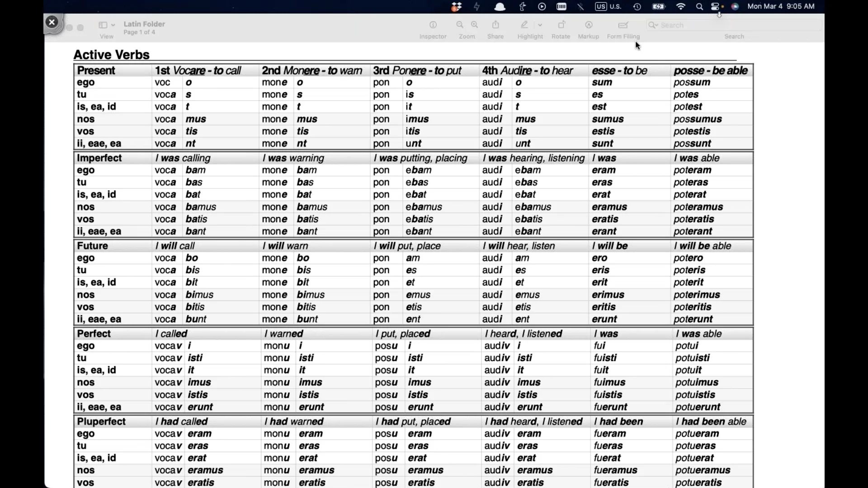Expand the Highlight color dropdown chevron
The height and width of the screenshot is (488, 868).
[540, 25]
